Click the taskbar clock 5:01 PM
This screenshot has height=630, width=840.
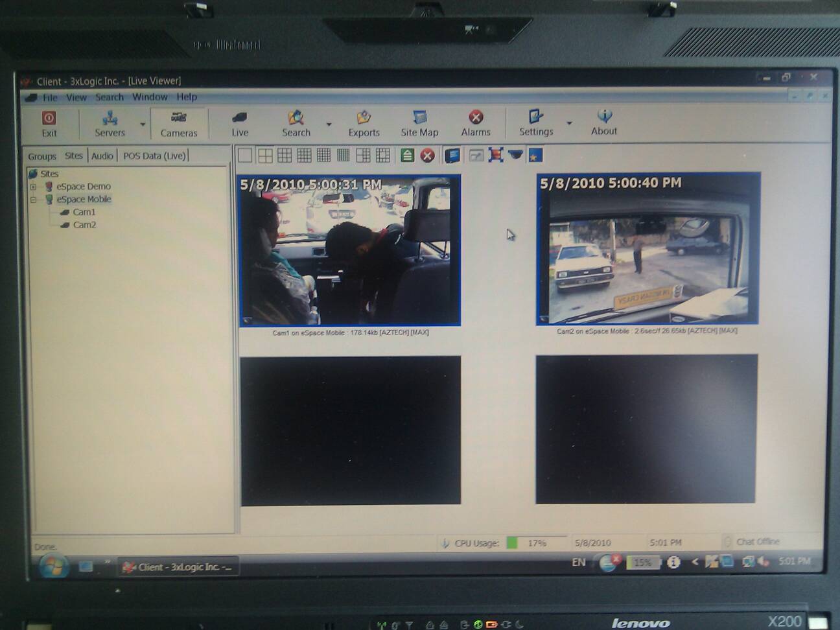point(794,561)
